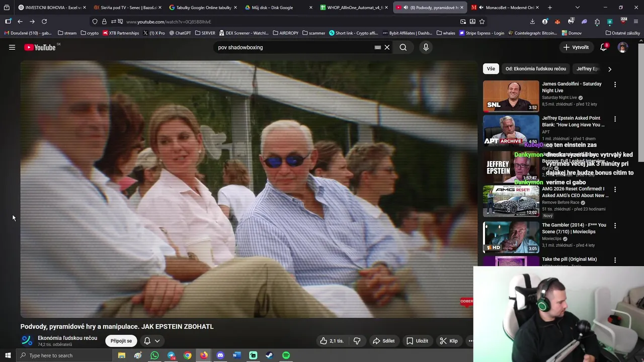The width and height of the screenshot is (644, 362).
Task: Open options for Take the pill video
Action: (615, 260)
